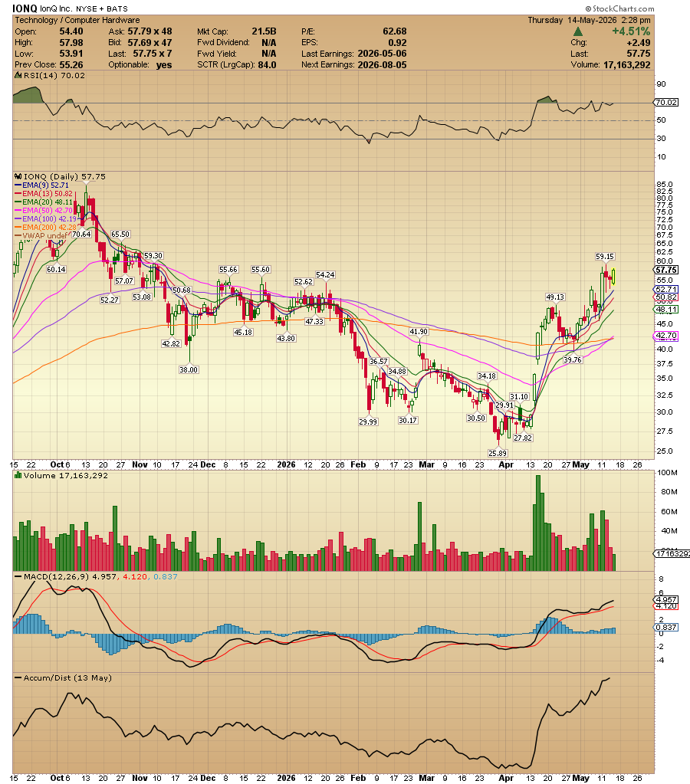Click the IONQ ticker symbol in header
This screenshot has width=690, height=784.
coord(25,8)
